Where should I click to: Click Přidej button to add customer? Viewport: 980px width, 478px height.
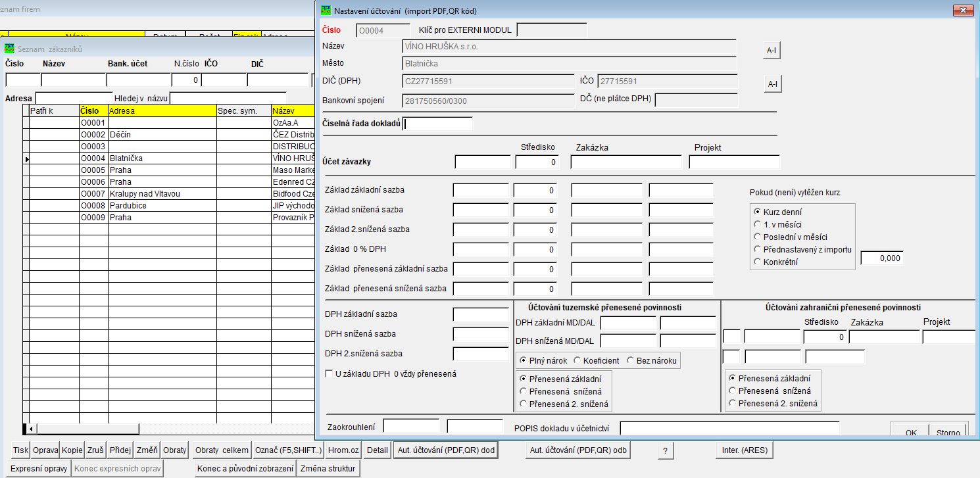tap(120, 450)
